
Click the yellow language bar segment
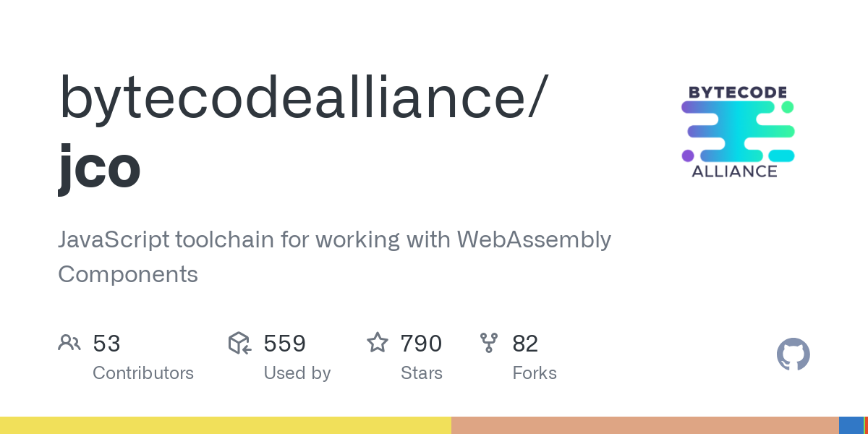tap(226, 425)
